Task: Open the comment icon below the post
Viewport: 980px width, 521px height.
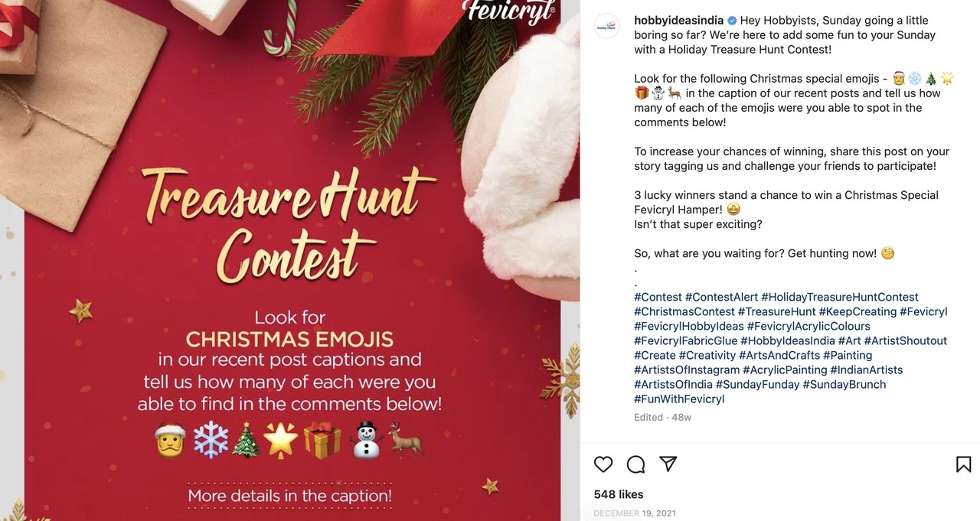Action: (x=635, y=464)
